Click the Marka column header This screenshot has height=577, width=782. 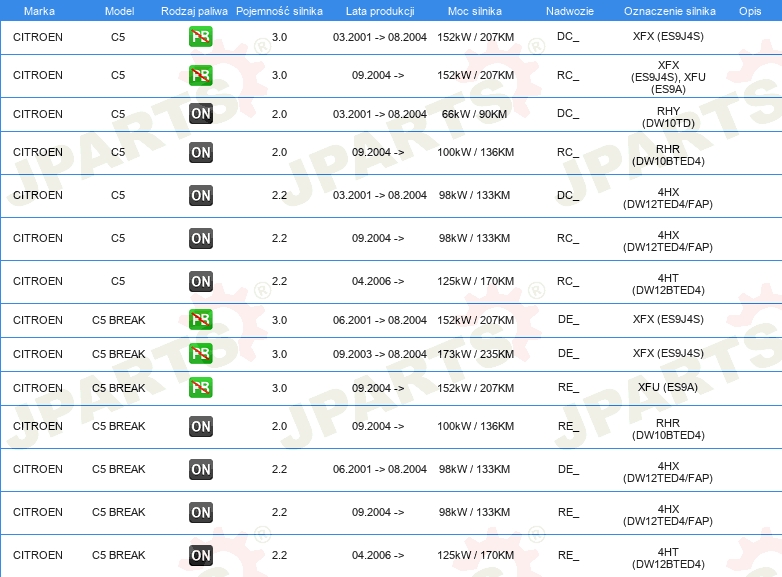pyautogui.click(x=39, y=11)
